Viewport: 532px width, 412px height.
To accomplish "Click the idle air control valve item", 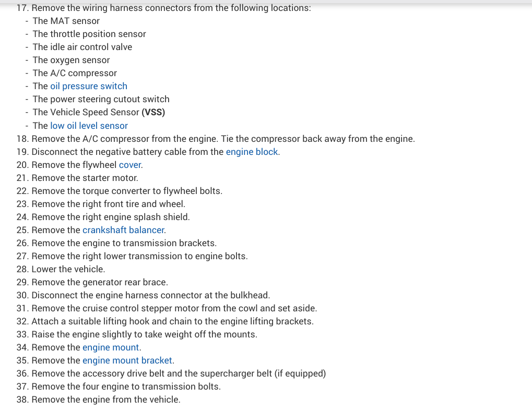I will pyautogui.click(x=82, y=47).
